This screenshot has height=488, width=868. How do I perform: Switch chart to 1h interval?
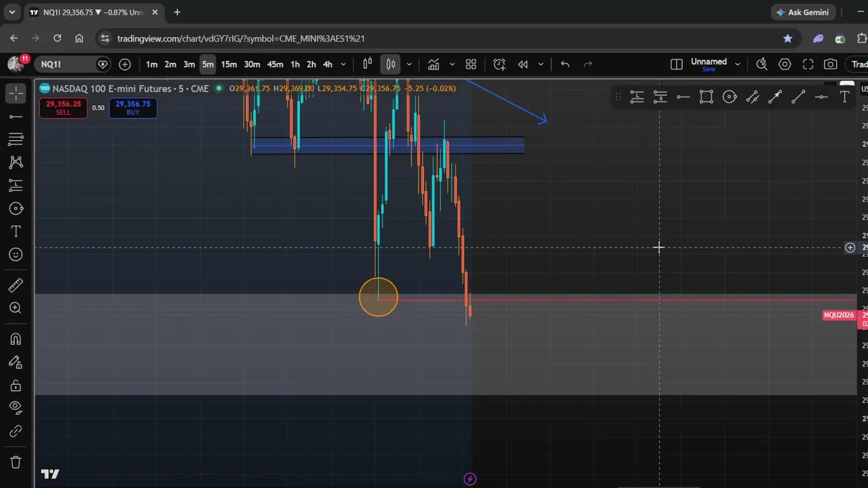295,64
